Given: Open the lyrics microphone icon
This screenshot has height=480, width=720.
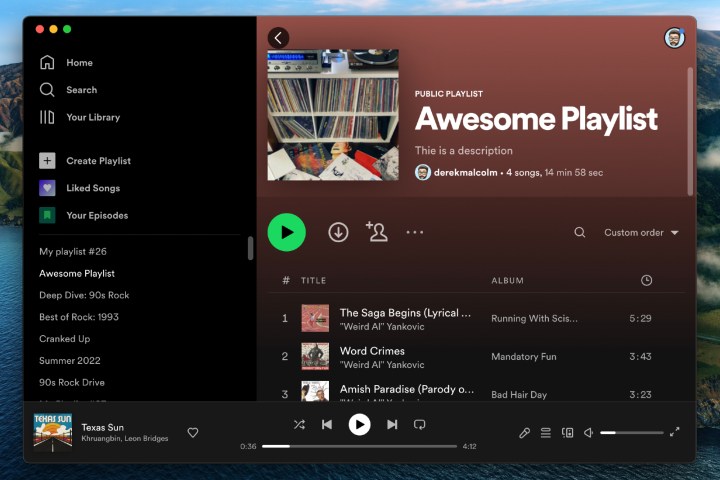Looking at the screenshot, I should tap(524, 432).
